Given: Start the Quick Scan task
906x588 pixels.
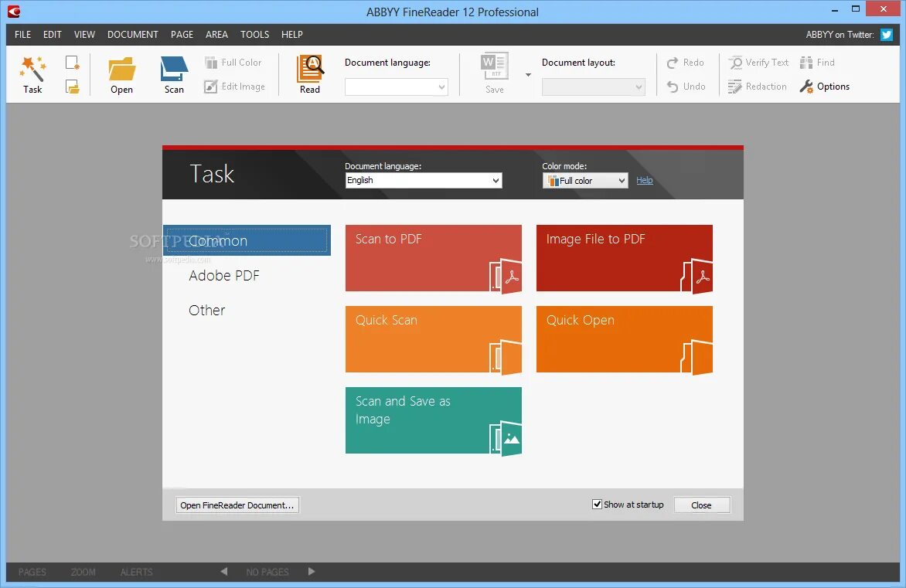Looking at the screenshot, I should pos(434,339).
